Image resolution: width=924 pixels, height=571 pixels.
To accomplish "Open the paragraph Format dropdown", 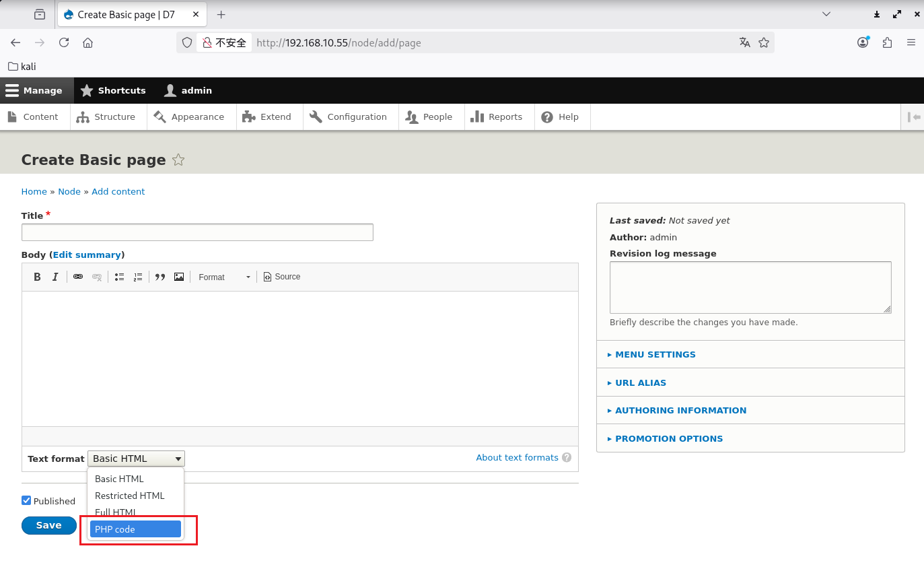I will [x=224, y=277].
